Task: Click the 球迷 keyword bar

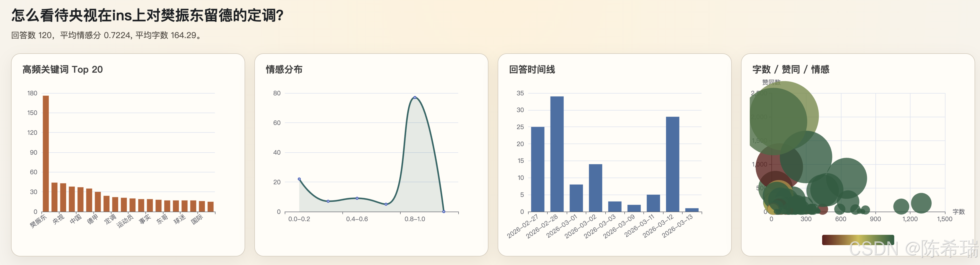Action: pyautogui.click(x=185, y=206)
